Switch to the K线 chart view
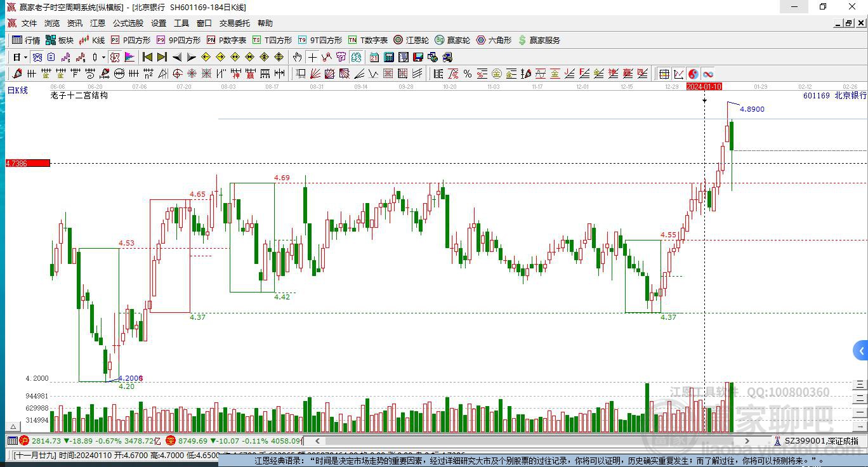Screen dimensions: 868x467 pos(92,40)
